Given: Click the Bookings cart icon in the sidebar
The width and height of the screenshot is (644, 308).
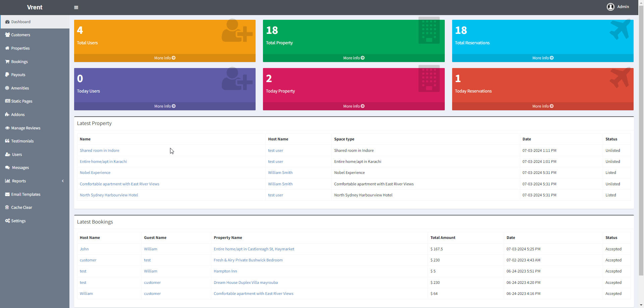Looking at the screenshot, I should [7, 62].
